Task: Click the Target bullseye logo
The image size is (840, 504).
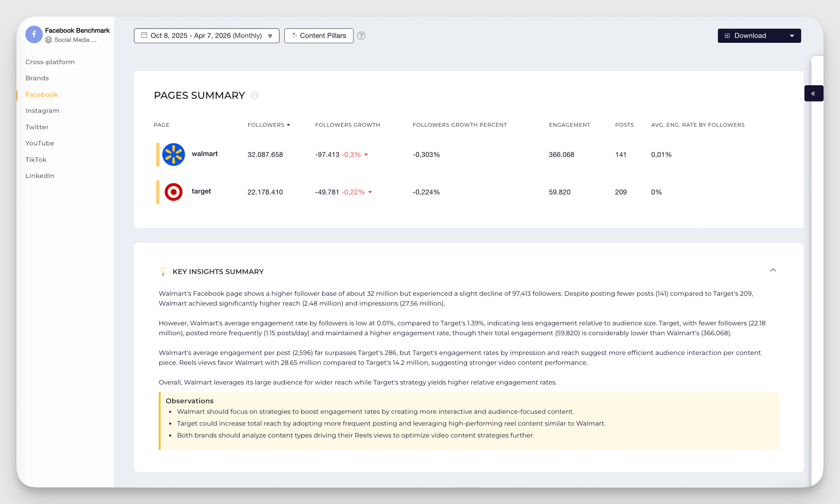Action: [x=173, y=192]
